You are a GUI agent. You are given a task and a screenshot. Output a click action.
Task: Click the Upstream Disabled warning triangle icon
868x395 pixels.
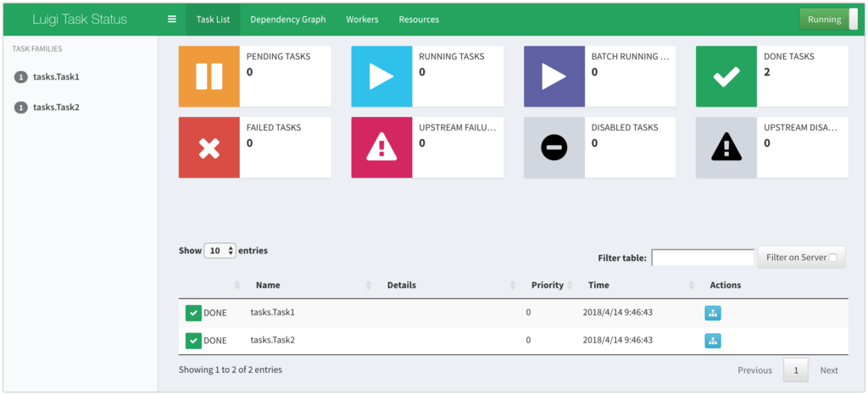(726, 147)
